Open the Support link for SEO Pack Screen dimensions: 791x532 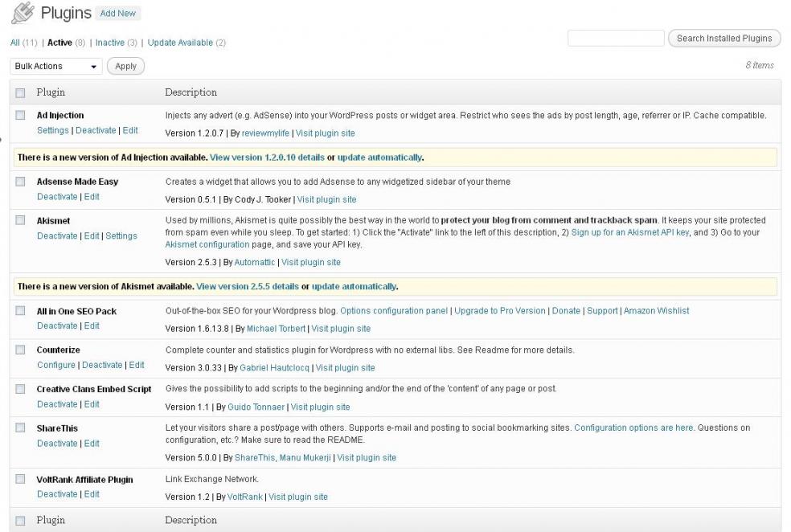tap(602, 311)
